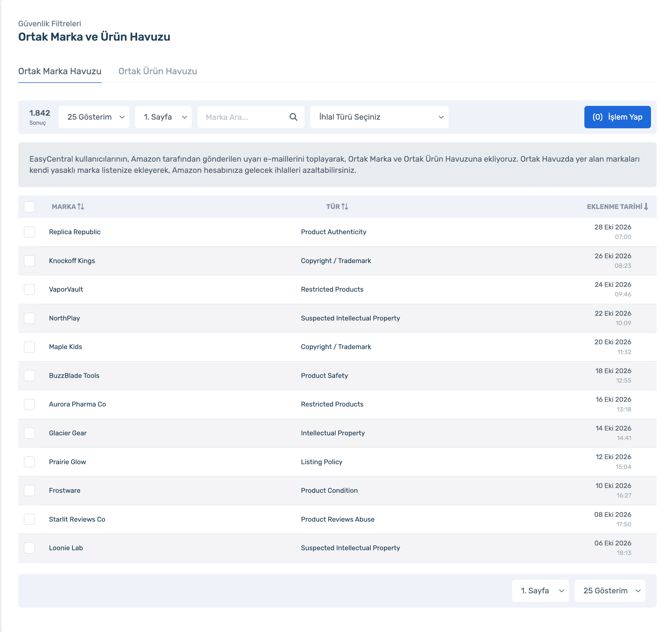Sort by TÜR column arrows
Viewport: 672px width, 632px height.
[345, 206]
